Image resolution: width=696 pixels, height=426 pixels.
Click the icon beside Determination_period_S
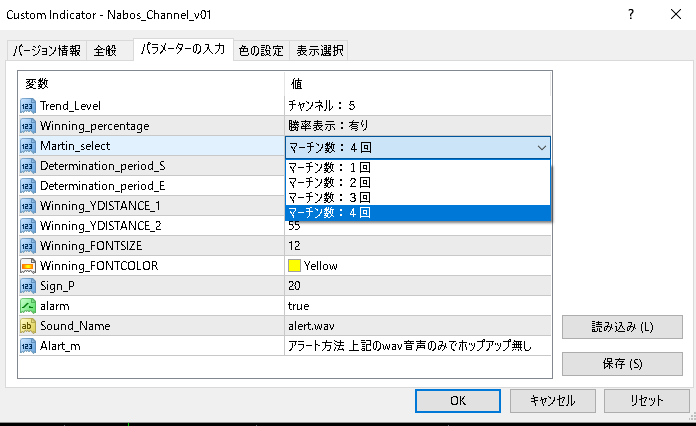click(x=28, y=166)
